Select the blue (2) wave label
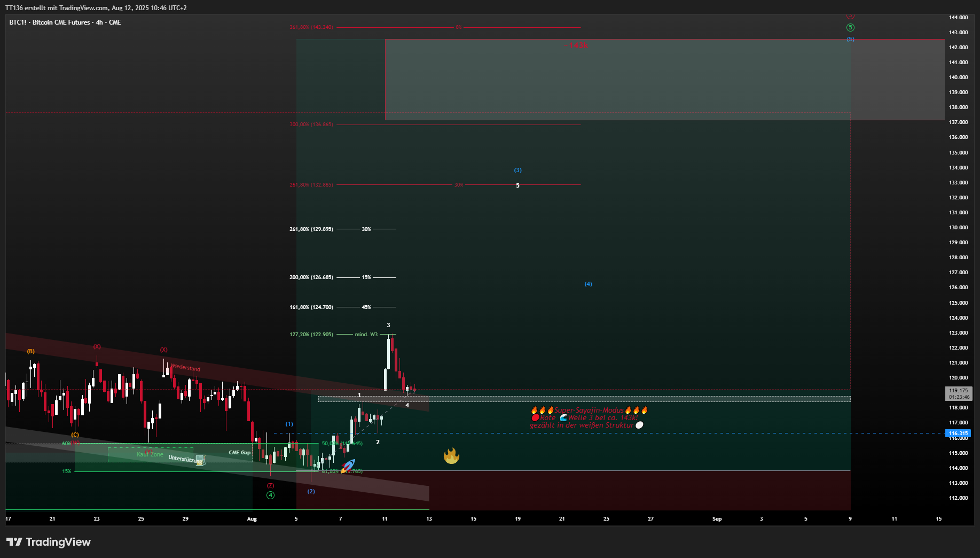Image resolution: width=980 pixels, height=558 pixels. [311, 491]
